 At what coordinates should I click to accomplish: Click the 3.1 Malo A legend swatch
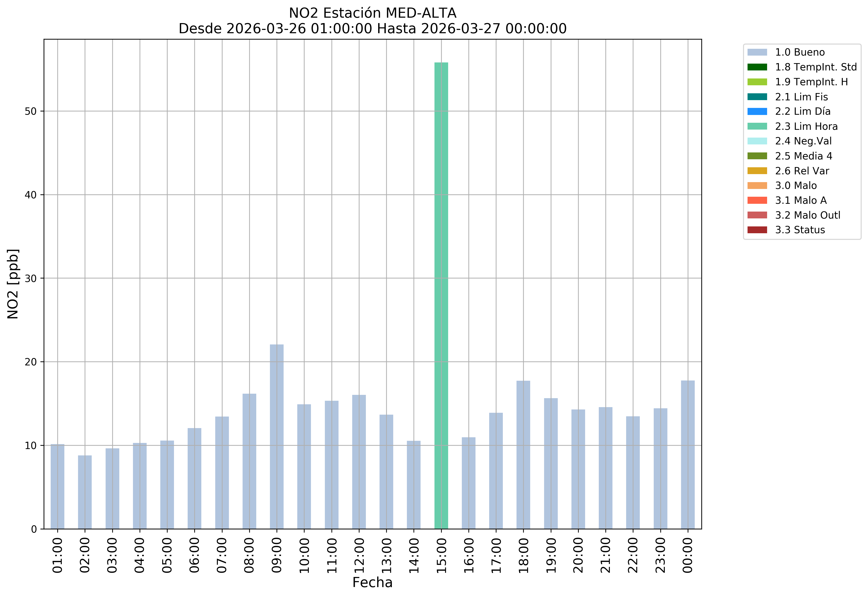pyautogui.click(x=757, y=200)
